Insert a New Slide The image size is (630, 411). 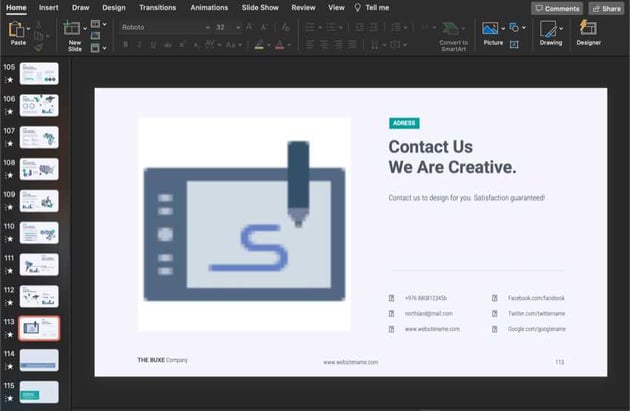[73, 33]
